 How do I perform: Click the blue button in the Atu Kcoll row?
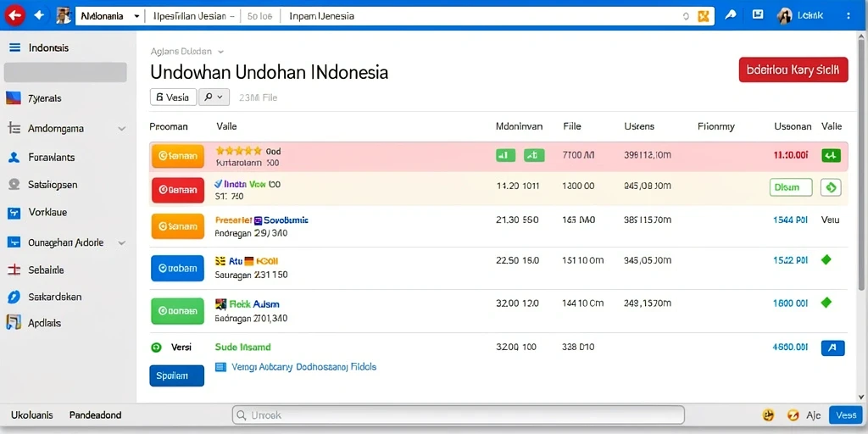pos(178,269)
